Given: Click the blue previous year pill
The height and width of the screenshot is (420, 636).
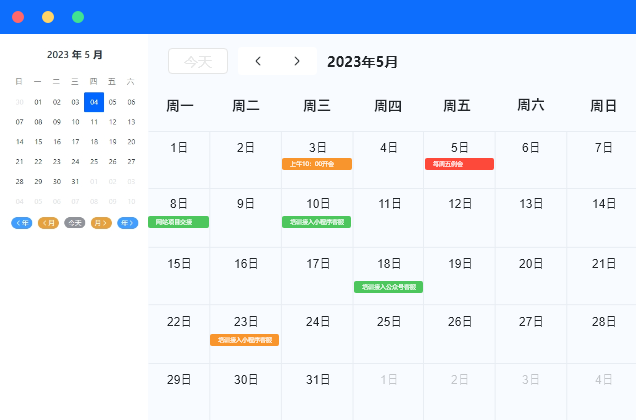Looking at the screenshot, I should [x=22, y=223].
